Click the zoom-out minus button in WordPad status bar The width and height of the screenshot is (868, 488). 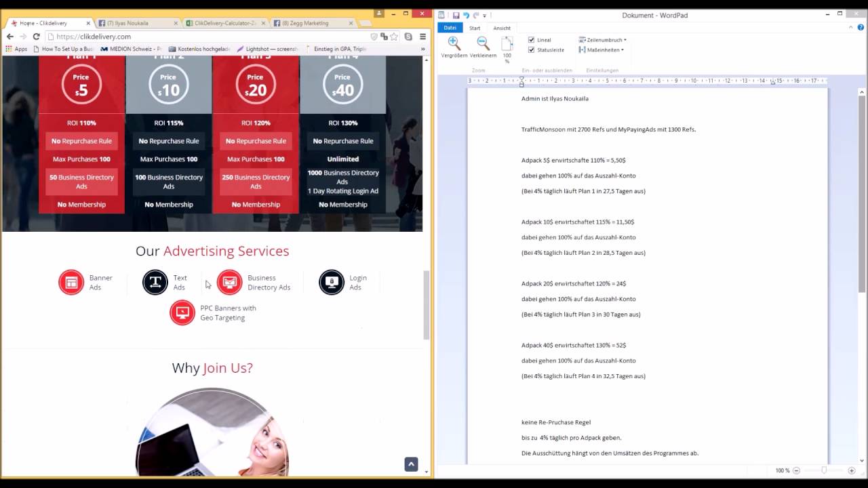click(797, 470)
